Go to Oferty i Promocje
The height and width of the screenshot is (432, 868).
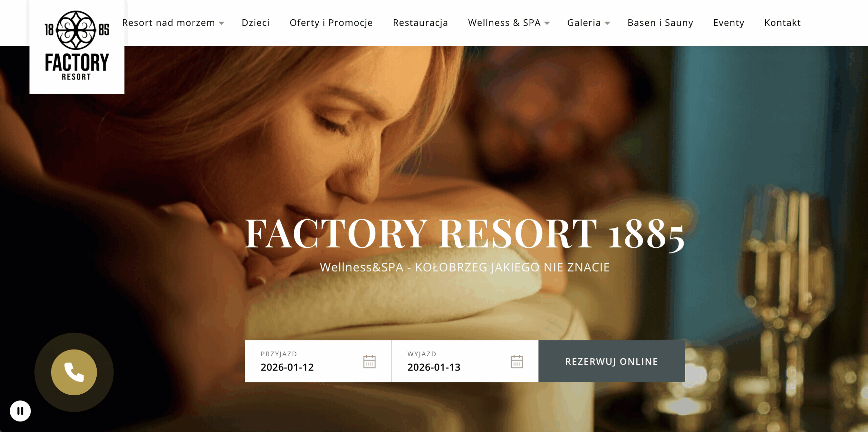click(x=331, y=23)
